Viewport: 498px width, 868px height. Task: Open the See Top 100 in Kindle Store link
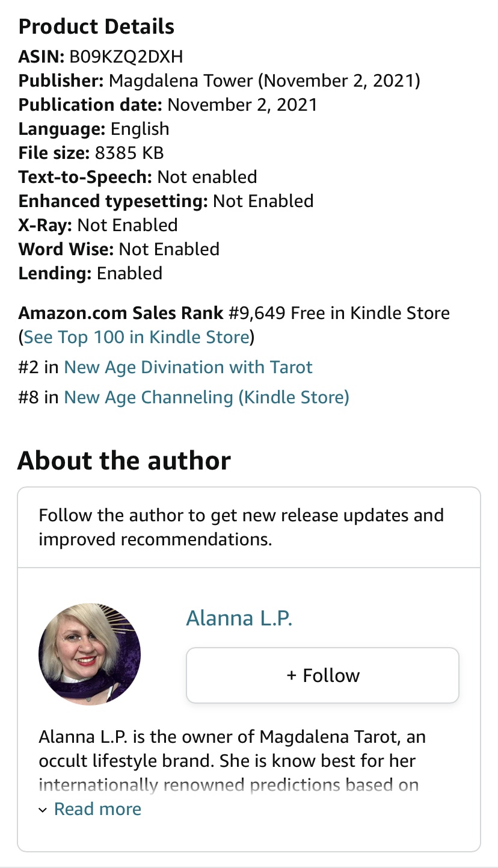(137, 337)
